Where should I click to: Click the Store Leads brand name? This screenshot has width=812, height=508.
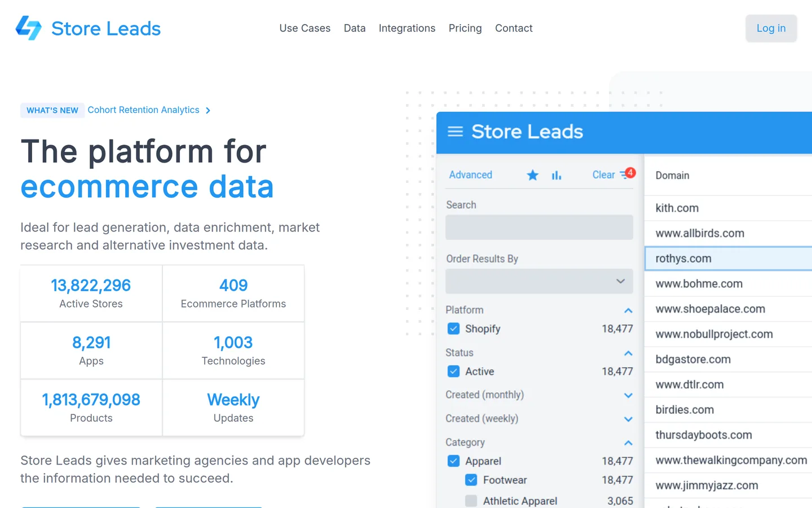[x=106, y=28]
